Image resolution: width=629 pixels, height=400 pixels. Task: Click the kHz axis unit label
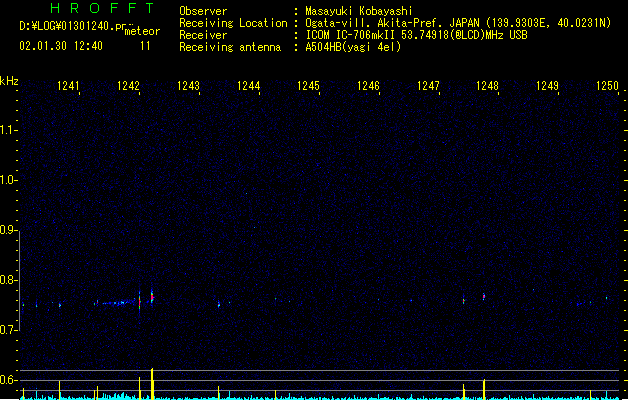[9, 81]
